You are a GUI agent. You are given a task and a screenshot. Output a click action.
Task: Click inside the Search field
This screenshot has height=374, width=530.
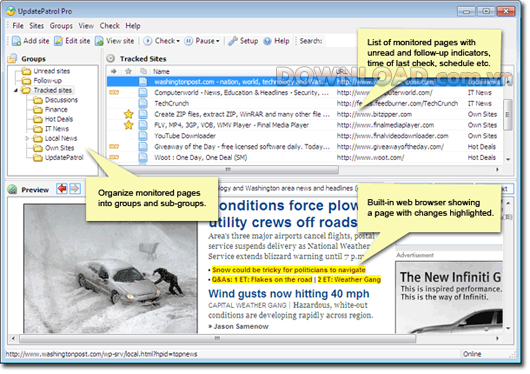coord(341,41)
